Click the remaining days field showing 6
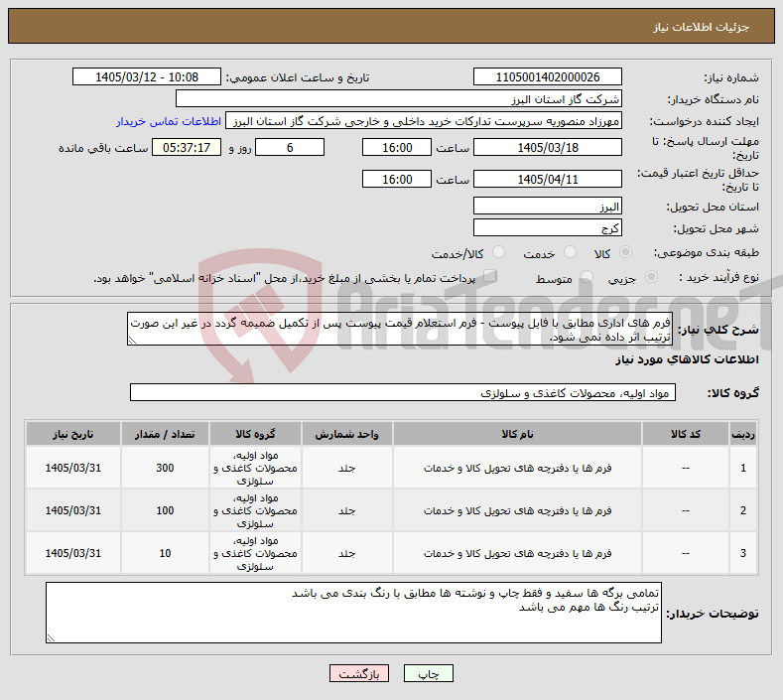Image resolution: width=783 pixels, height=700 pixels. (x=290, y=147)
